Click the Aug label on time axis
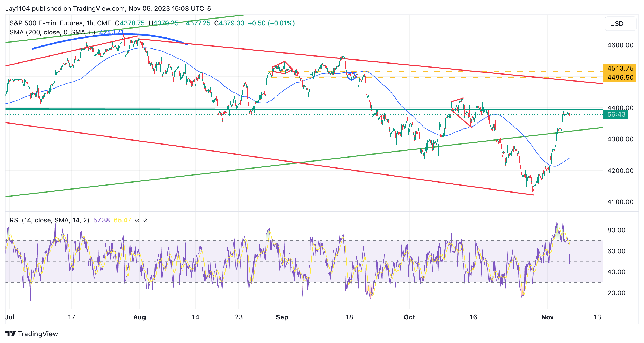The height and width of the screenshot is (343, 644). point(140,317)
